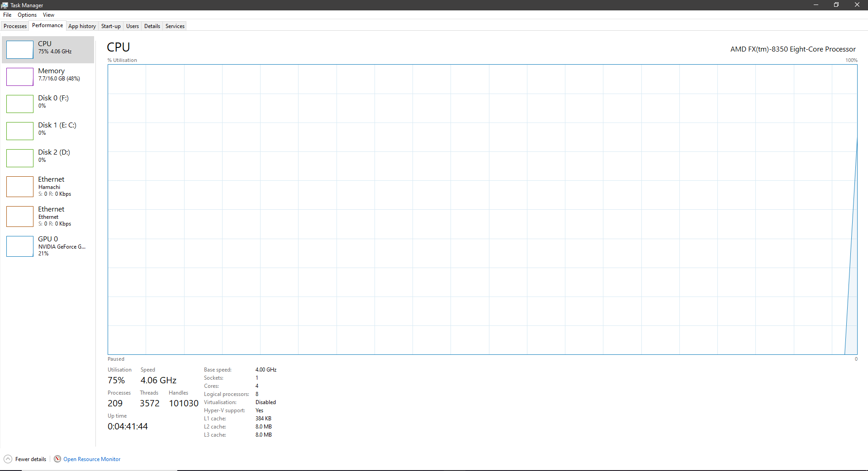
Task: Open the Memory performance panel
Action: 48,76
